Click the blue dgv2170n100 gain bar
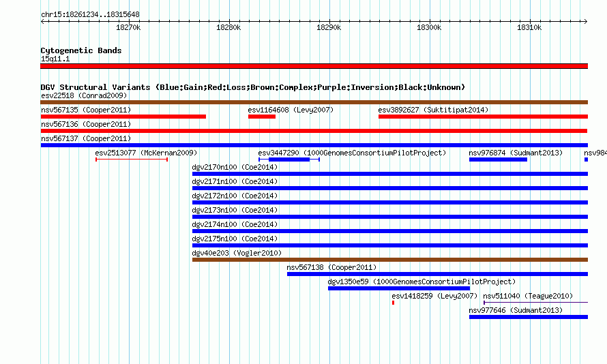607x364 pixels. coord(390,174)
